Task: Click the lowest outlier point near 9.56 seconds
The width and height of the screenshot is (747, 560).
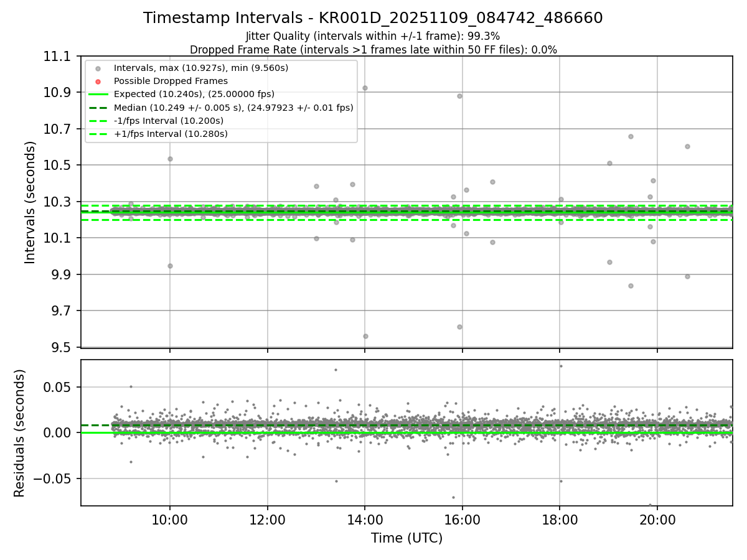Action: [x=365, y=336]
